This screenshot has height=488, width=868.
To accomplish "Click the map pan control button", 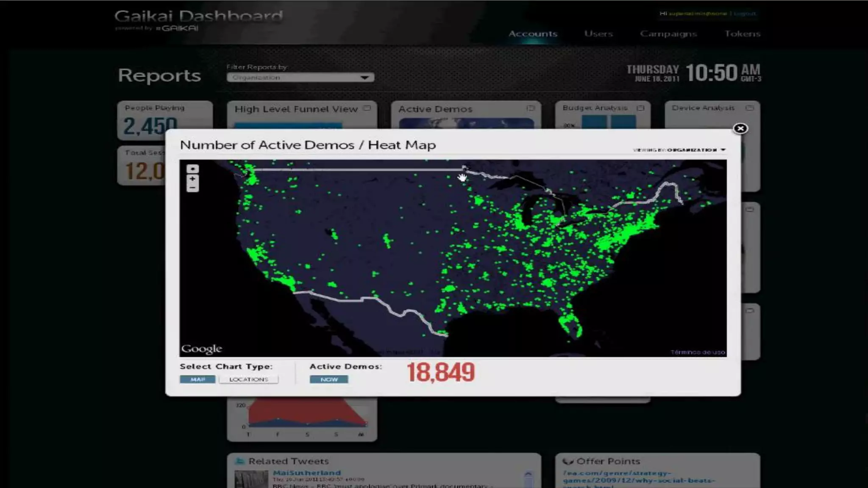I will point(192,169).
